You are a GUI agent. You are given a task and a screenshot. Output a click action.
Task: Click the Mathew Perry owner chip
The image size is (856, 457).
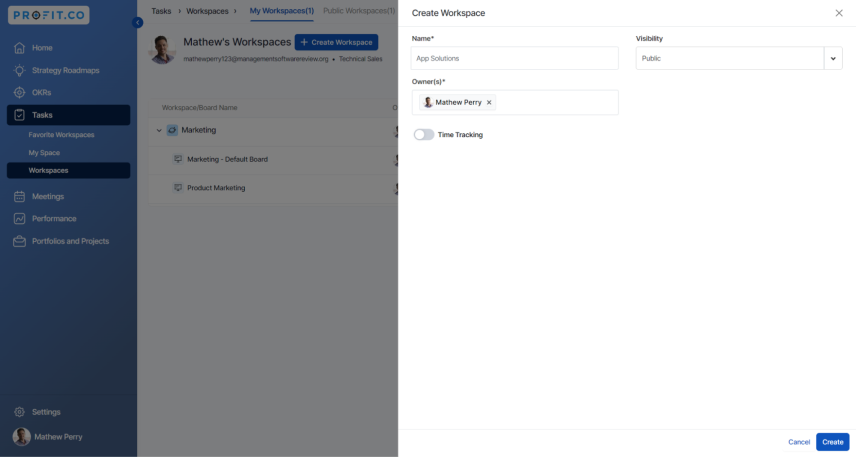pyautogui.click(x=457, y=102)
